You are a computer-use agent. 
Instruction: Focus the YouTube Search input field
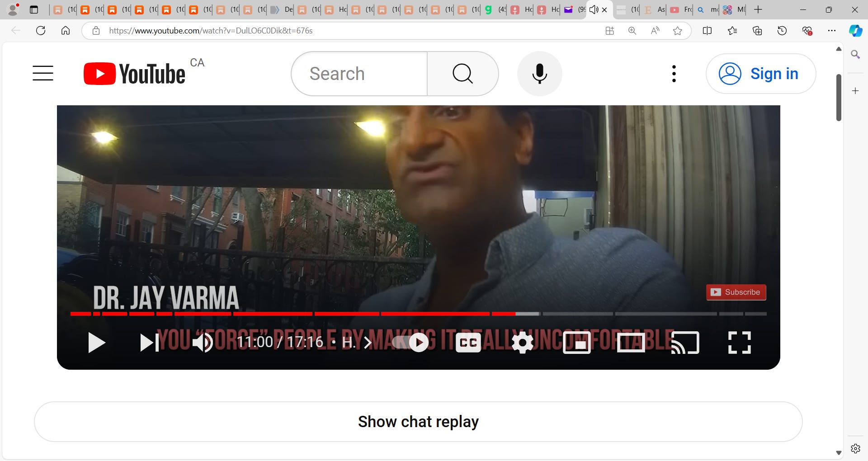(x=359, y=74)
